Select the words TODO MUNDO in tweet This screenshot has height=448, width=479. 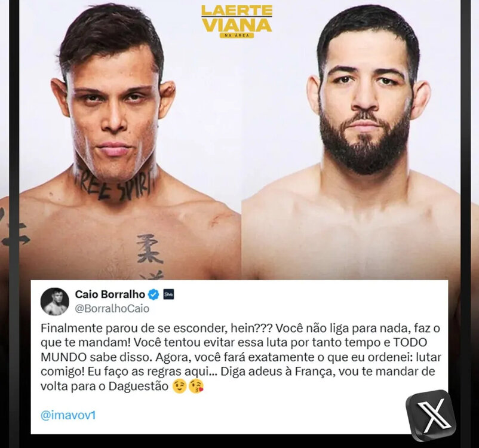(234, 350)
